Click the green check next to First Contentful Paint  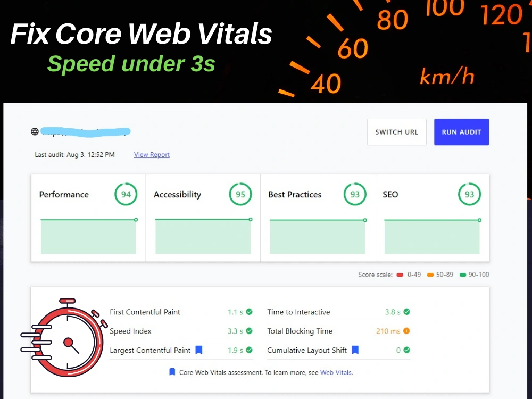(x=249, y=312)
